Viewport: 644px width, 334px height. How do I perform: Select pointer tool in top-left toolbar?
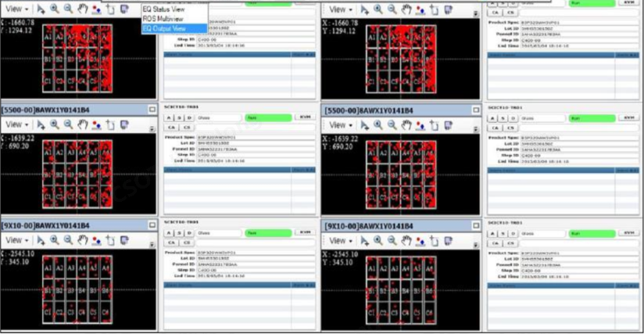tap(42, 9)
